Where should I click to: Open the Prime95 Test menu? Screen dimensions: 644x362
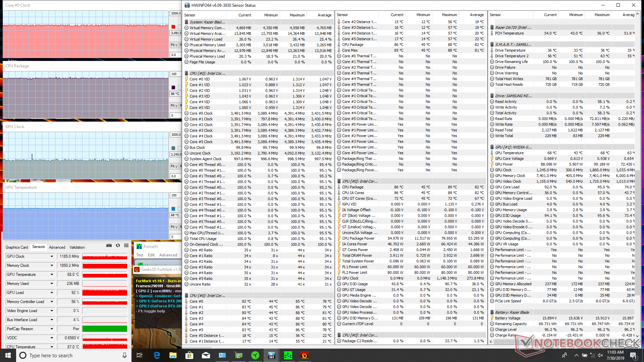pyautogui.click(x=140, y=255)
